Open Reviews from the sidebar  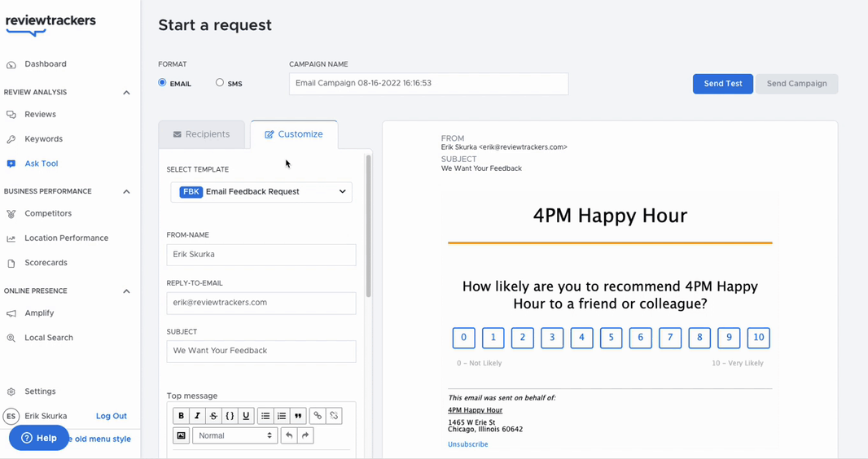[x=41, y=115]
